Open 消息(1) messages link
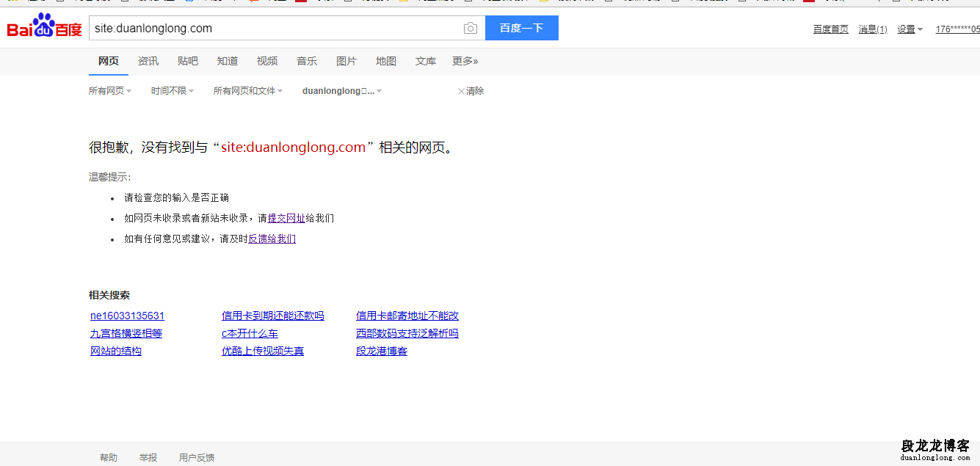The height and width of the screenshot is (466, 980). tap(873, 29)
